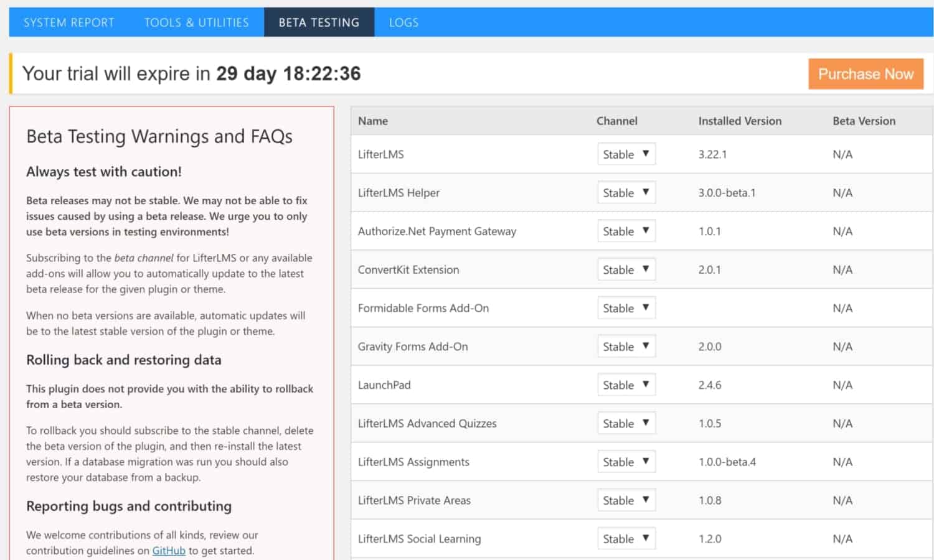The height and width of the screenshot is (560, 934).
Task: Click N/A beta version for LifterLMS Helper
Action: 842,193
